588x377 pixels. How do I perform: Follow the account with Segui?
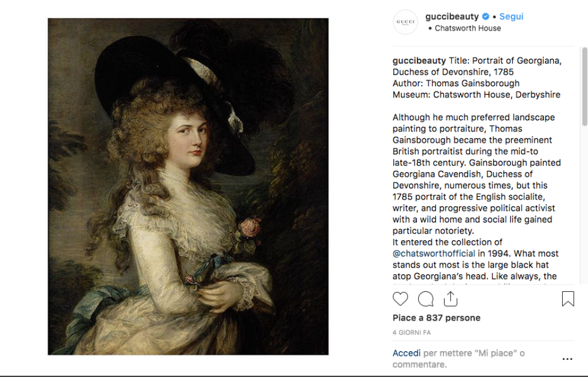pyautogui.click(x=511, y=17)
